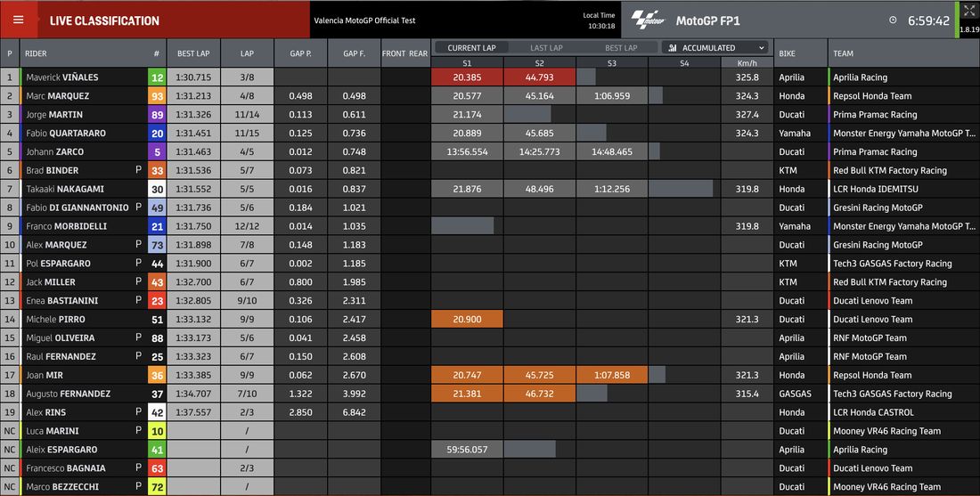
Task: Select rider Michele PIRRO
Action: pyautogui.click(x=55, y=319)
